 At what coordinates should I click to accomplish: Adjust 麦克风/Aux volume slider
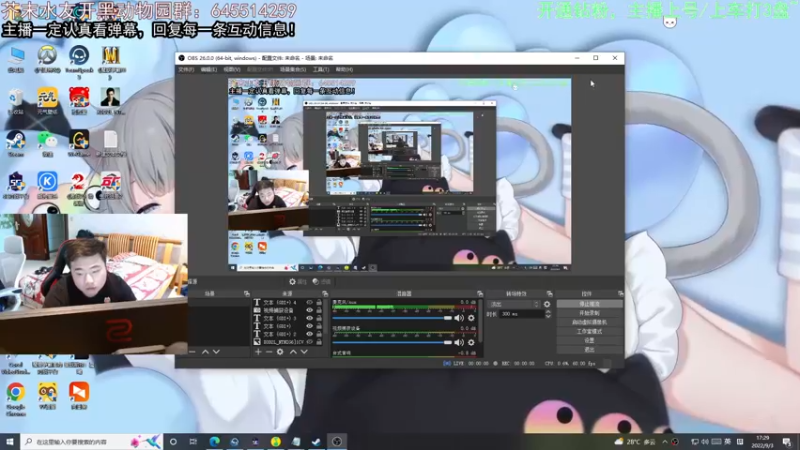click(x=392, y=318)
